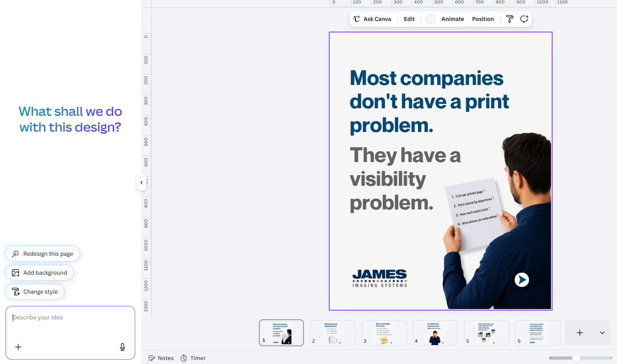Click Redesign this page suggestion

[x=43, y=254]
